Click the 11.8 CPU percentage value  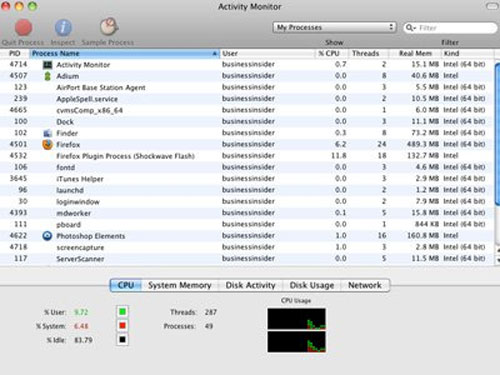click(339, 156)
